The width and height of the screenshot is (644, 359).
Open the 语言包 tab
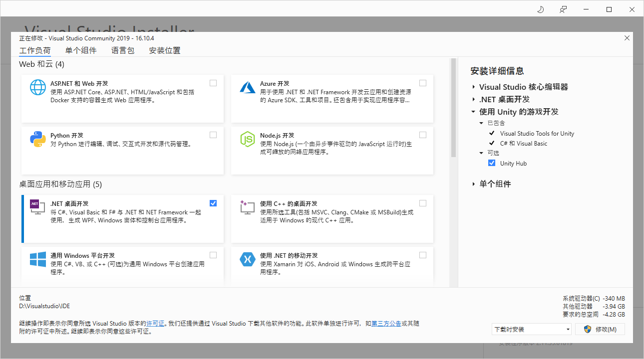[x=123, y=50]
